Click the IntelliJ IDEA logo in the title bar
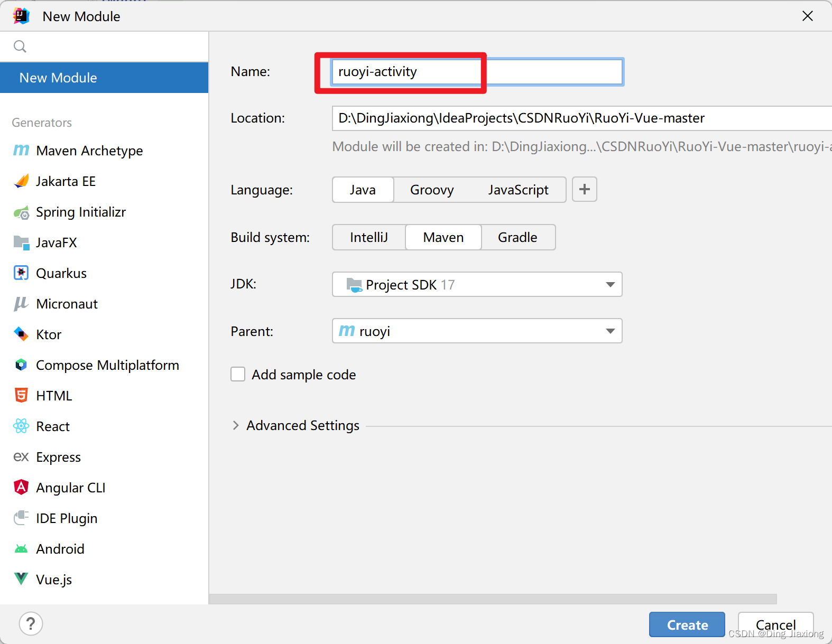Screen dimensions: 832x644 click(21, 16)
